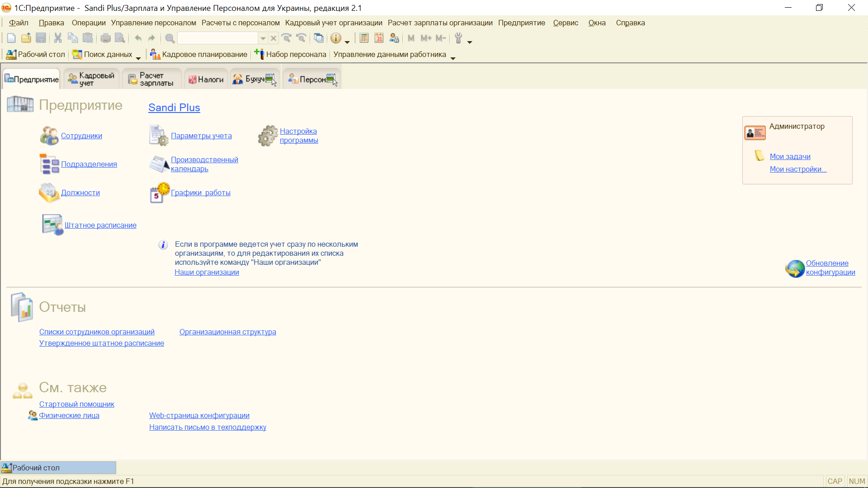The height and width of the screenshot is (488, 868).
Task: Click the user lock toolbar icon
Action: 394,38
